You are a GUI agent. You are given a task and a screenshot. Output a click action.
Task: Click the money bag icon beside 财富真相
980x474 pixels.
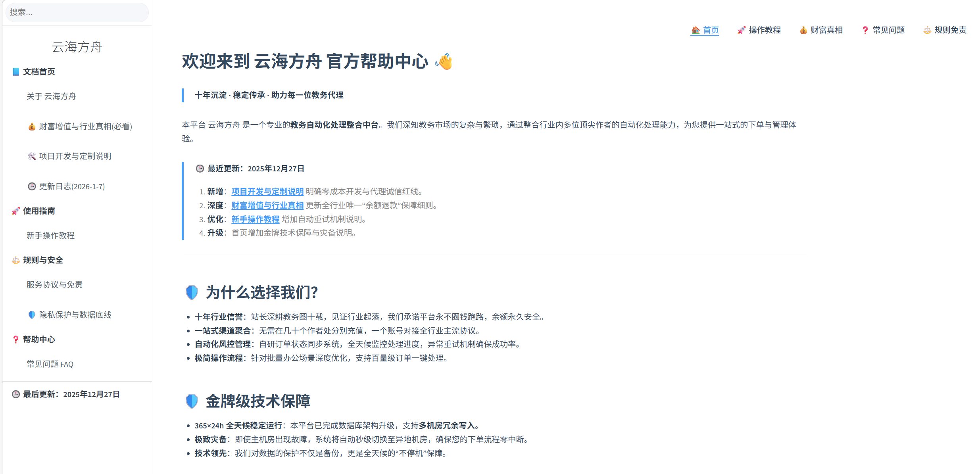(x=803, y=30)
